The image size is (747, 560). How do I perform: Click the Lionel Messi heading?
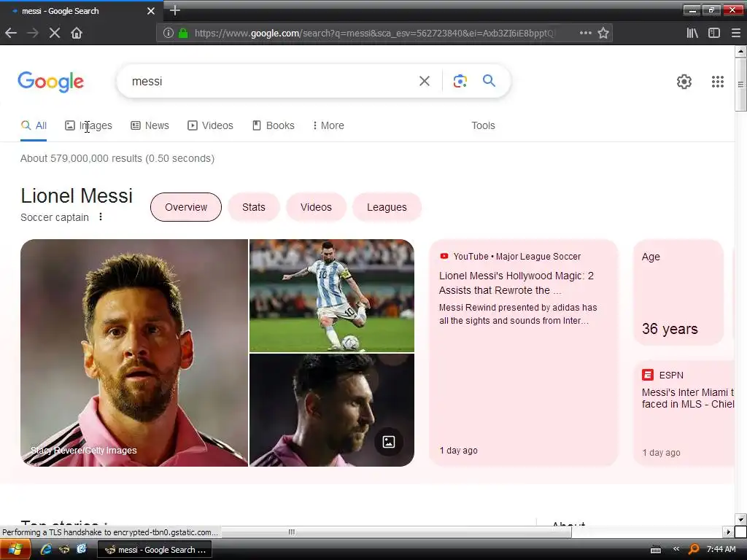coord(77,195)
